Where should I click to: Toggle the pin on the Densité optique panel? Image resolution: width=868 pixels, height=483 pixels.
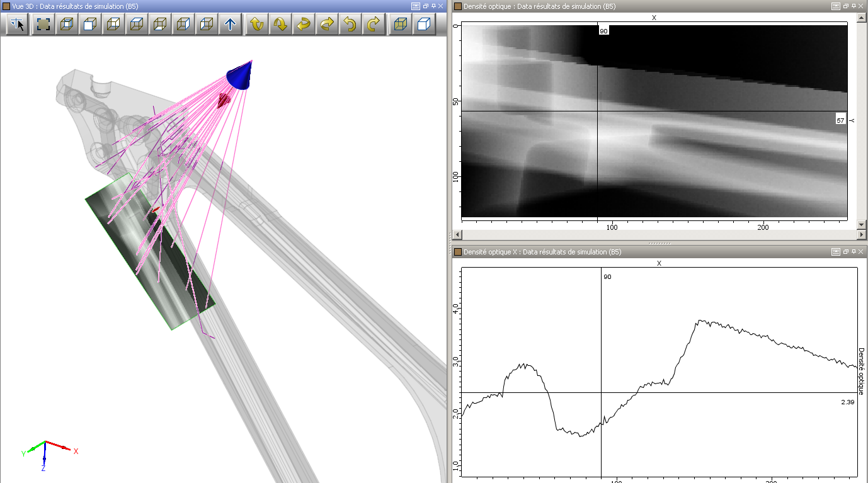(x=854, y=6)
